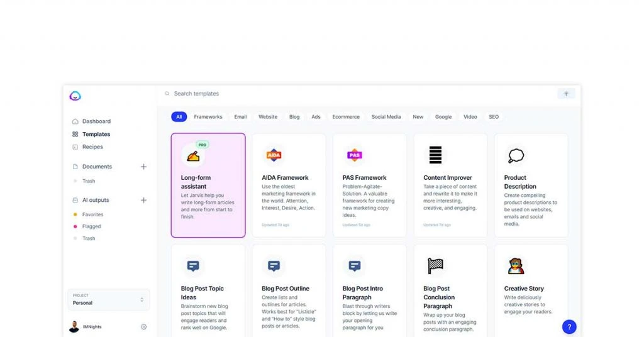Switch to the Social Media filter
The height and width of the screenshot is (337, 644).
386,117
